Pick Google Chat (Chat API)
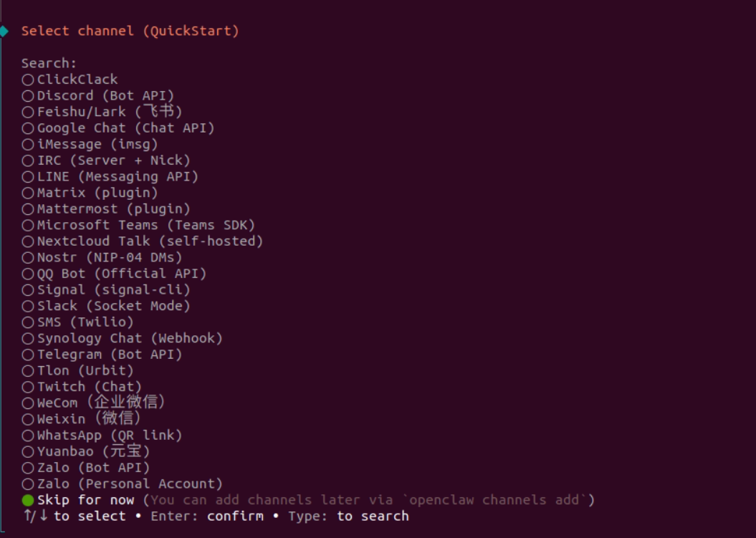The image size is (756, 538). coord(118,128)
